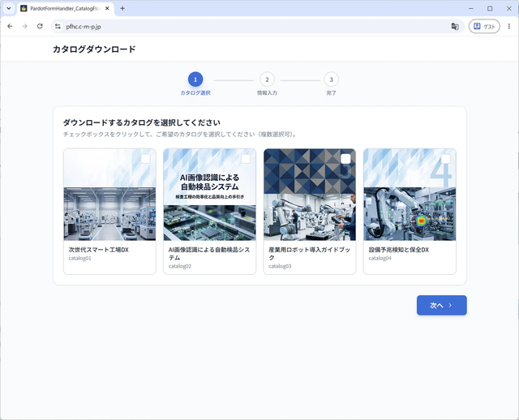This screenshot has width=519, height=420.
Task: Open the guest profile button
Action: (x=484, y=27)
